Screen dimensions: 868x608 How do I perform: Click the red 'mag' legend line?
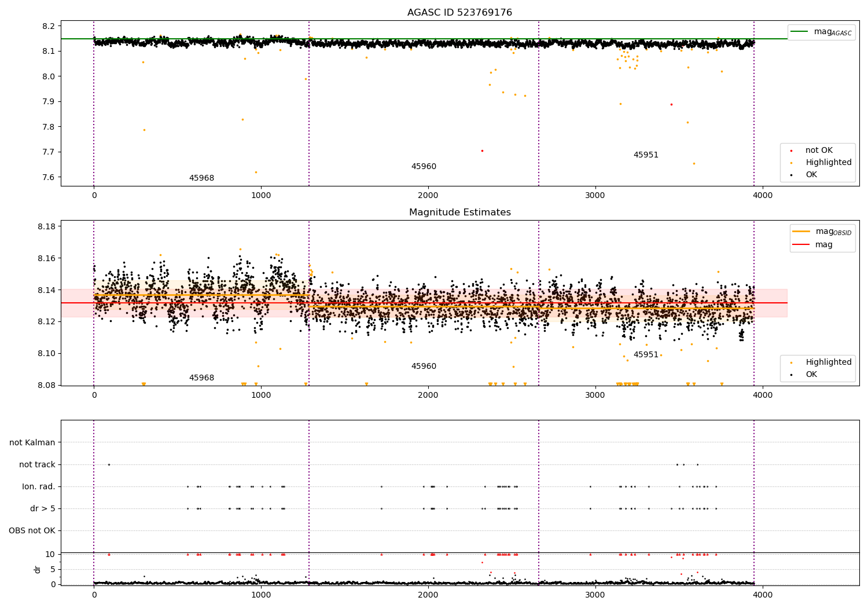pos(801,244)
